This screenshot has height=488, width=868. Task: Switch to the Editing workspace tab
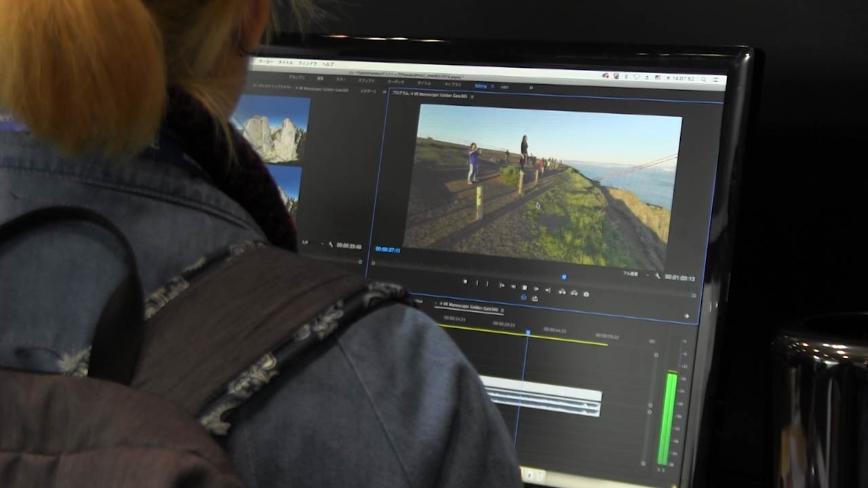pos(481,86)
